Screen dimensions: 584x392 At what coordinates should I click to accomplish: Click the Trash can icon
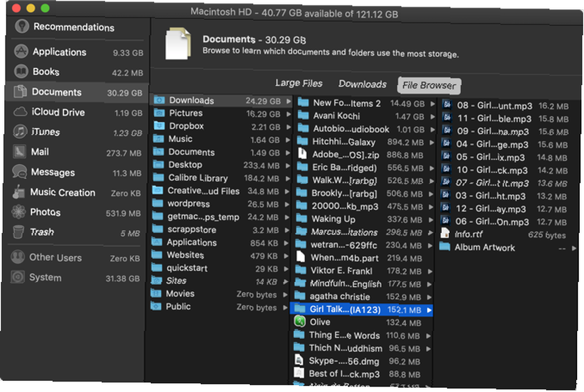click(18, 232)
